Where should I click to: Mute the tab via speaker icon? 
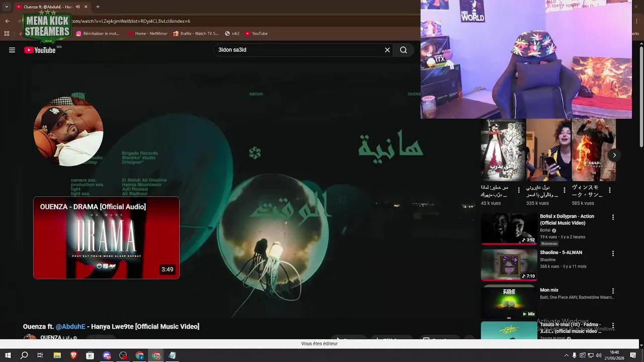77,7
